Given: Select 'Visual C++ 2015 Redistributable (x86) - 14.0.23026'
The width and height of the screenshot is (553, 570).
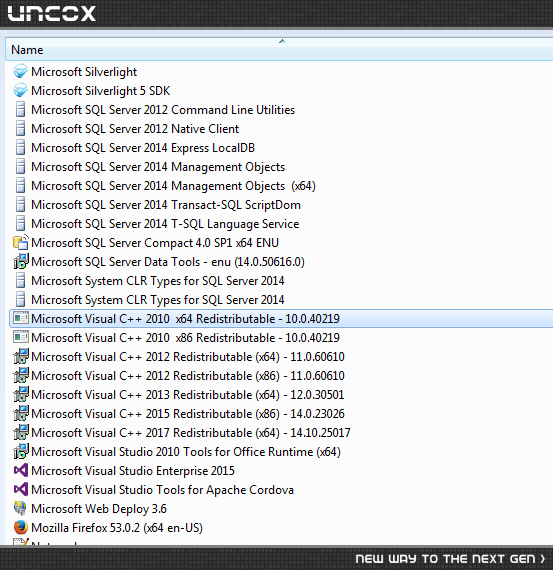Looking at the screenshot, I should [x=188, y=413].
